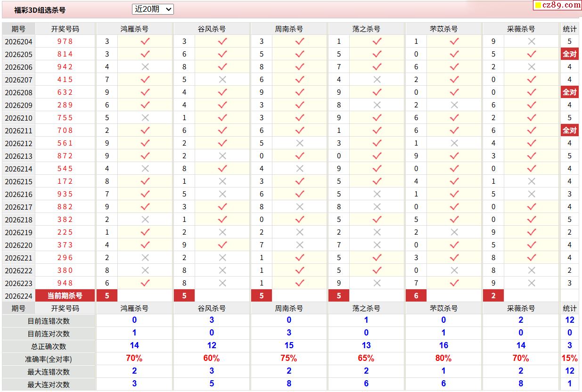Select period 2026224 row label
The image size is (582, 392).
[18, 295]
